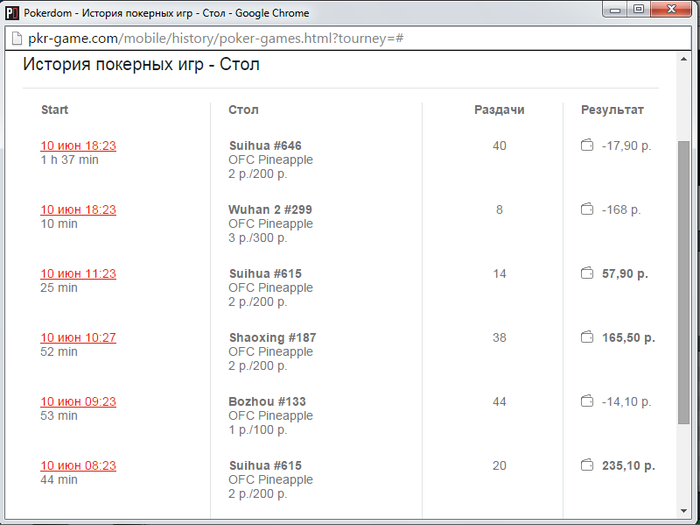Open the 10 июн 18:23 Suihua #646 session link

point(78,146)
